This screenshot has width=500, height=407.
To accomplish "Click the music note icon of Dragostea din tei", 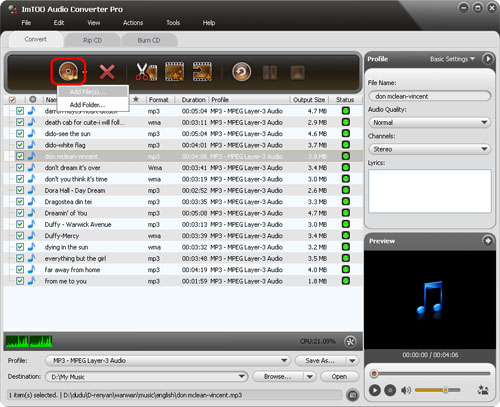I will [32, 201].
